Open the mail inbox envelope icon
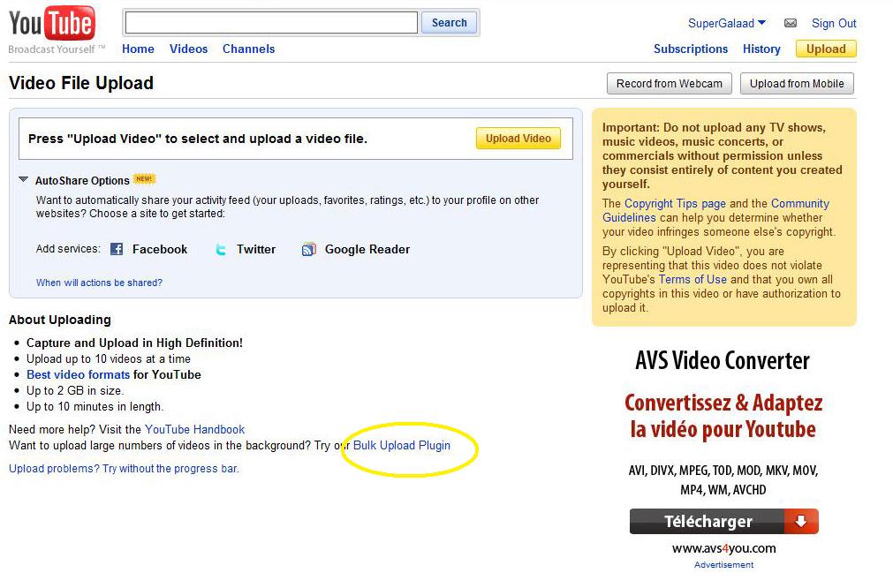The image size is (893, 588). (x=791, y=23)
